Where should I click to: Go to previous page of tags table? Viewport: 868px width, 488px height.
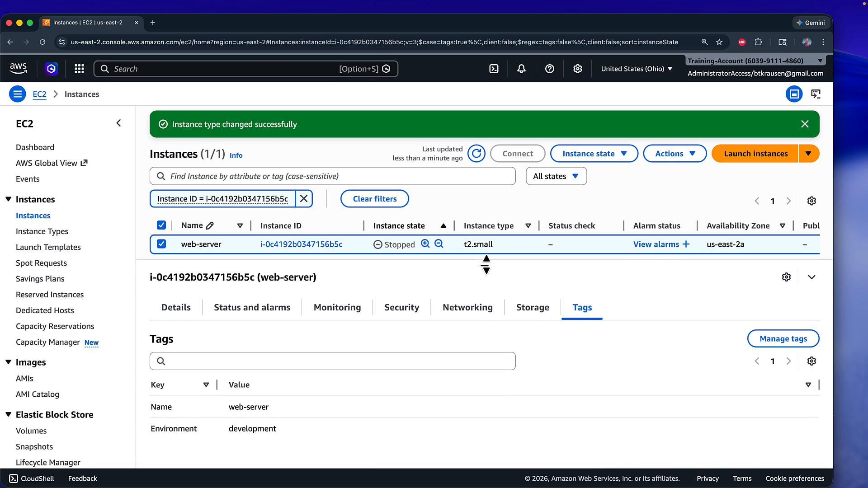[757, 361]
